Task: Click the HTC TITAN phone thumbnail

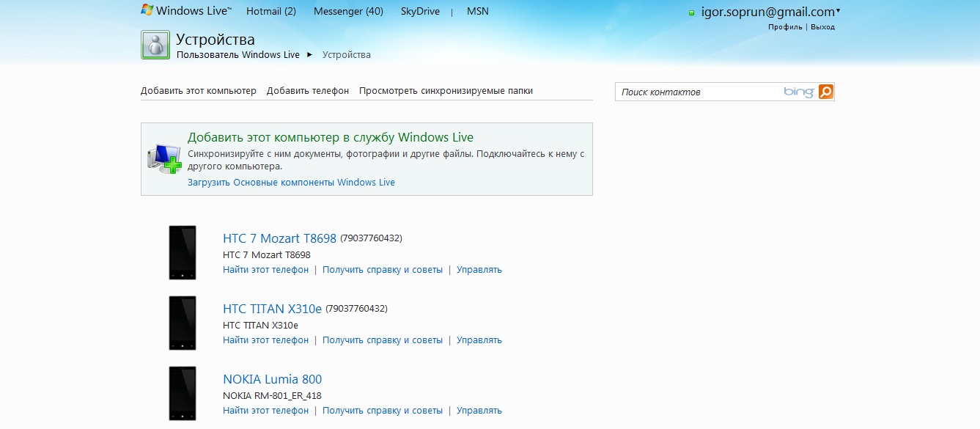Action: [183, 323]
